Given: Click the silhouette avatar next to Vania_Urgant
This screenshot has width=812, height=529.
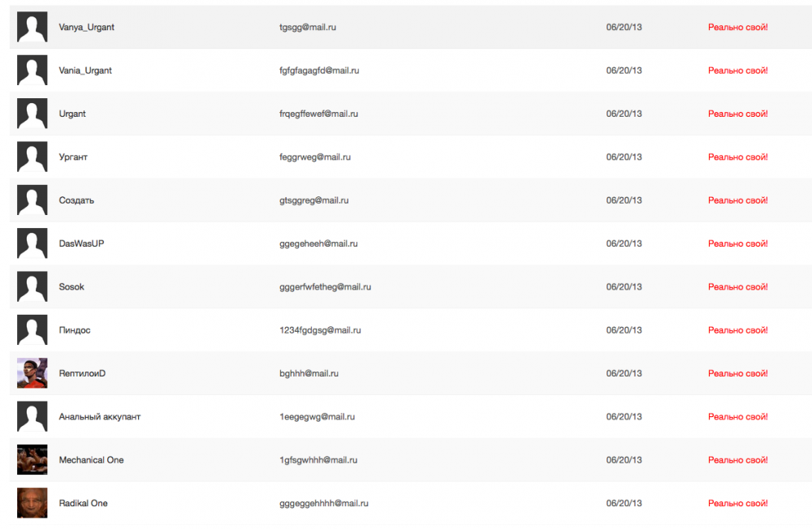Looking at the screenshot, I should point(32,71).
